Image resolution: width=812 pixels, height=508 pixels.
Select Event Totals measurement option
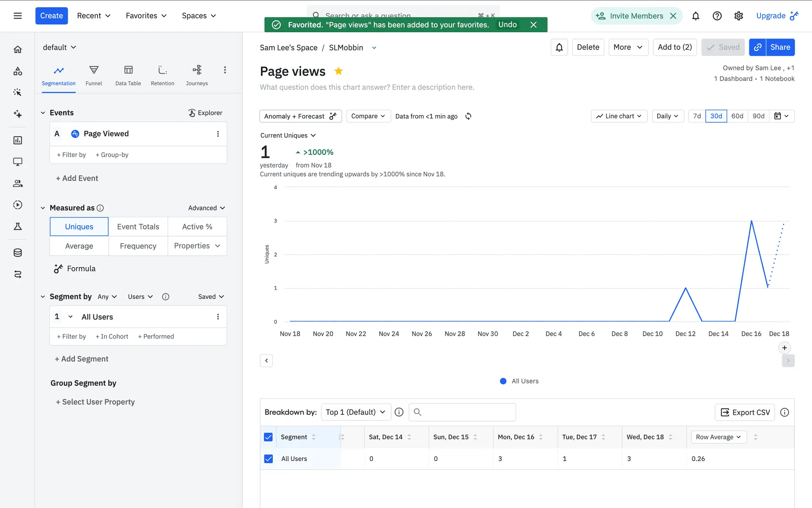point(138,226)
